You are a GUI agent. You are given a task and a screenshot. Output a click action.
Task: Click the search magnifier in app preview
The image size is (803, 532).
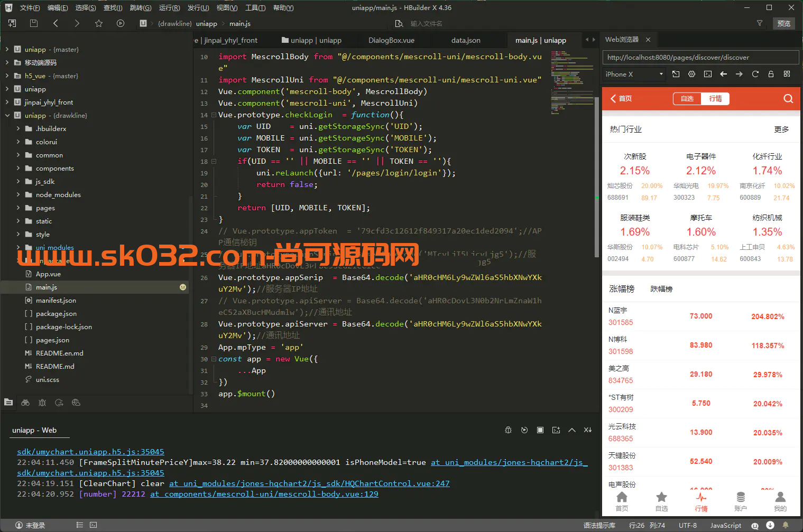tap(788, 98)
